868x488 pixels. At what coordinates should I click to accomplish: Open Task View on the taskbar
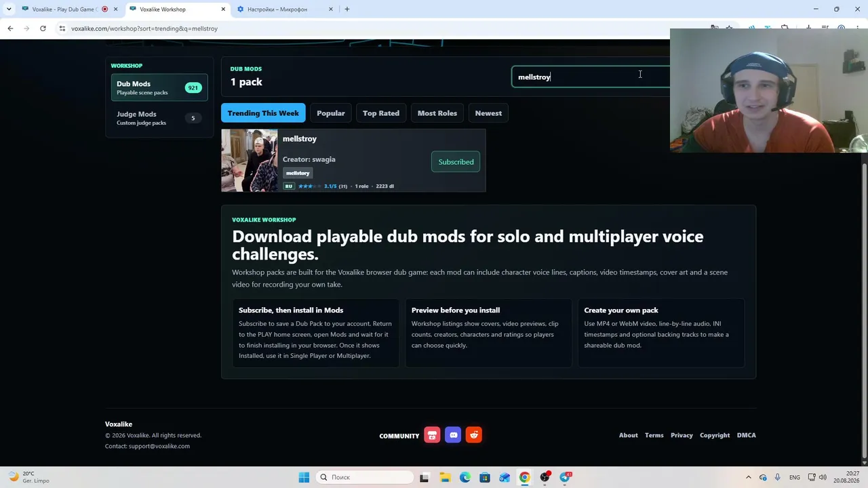coord(424,477)
